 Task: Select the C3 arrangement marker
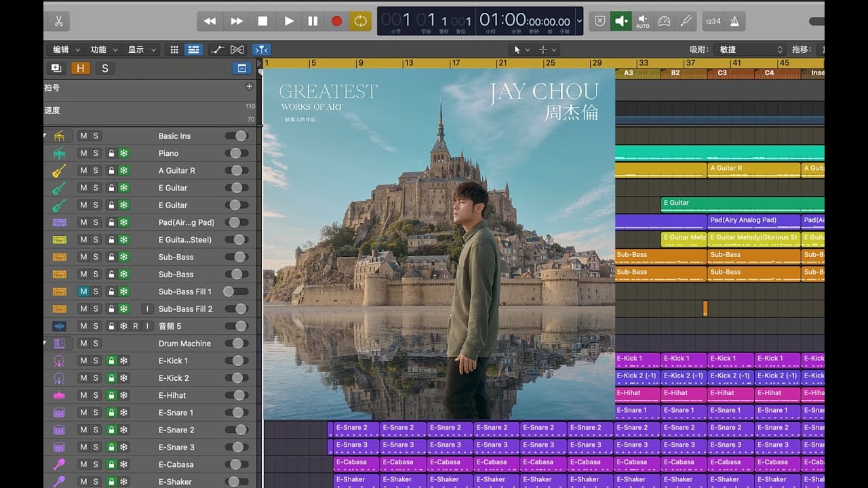730,73
